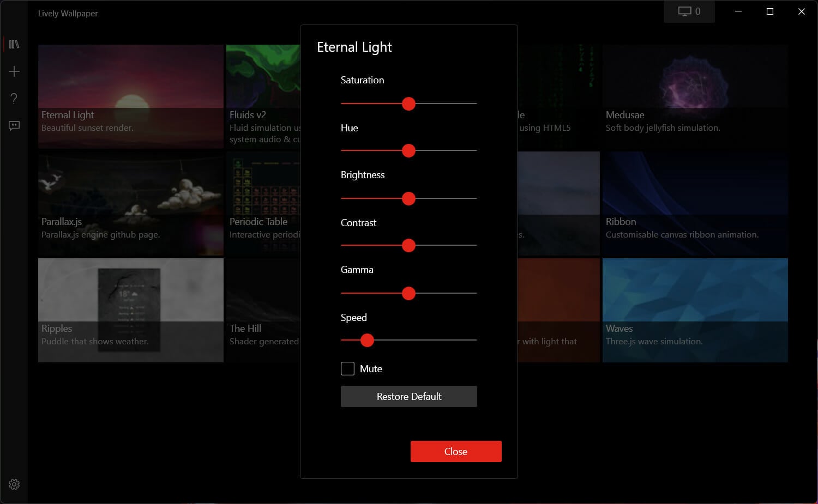Select the Waves wallpaper thumbnail
818x504 pixels.
[x=695, y=310]
